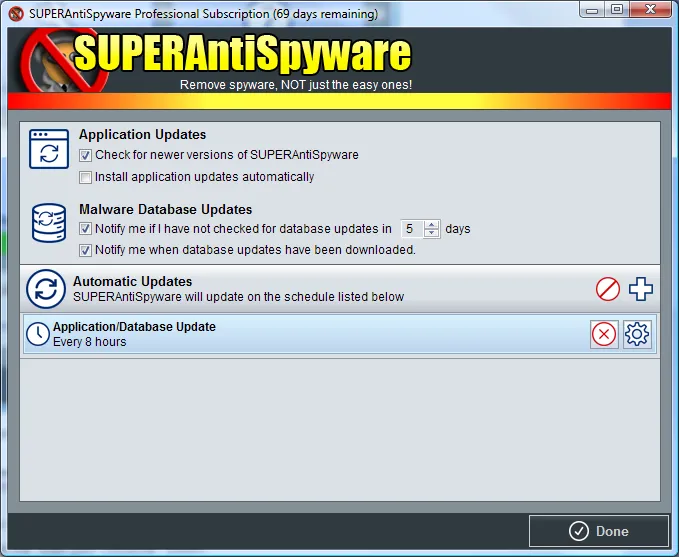679x557 pixels.
Task: Delete the Every 8 hours schedule
Action: click(x=604, y=335)
